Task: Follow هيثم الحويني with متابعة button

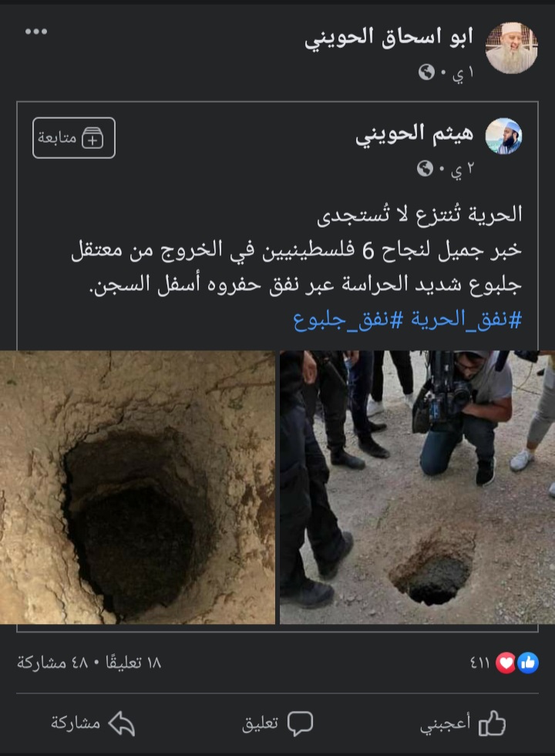Action: [x=74, y=138]
